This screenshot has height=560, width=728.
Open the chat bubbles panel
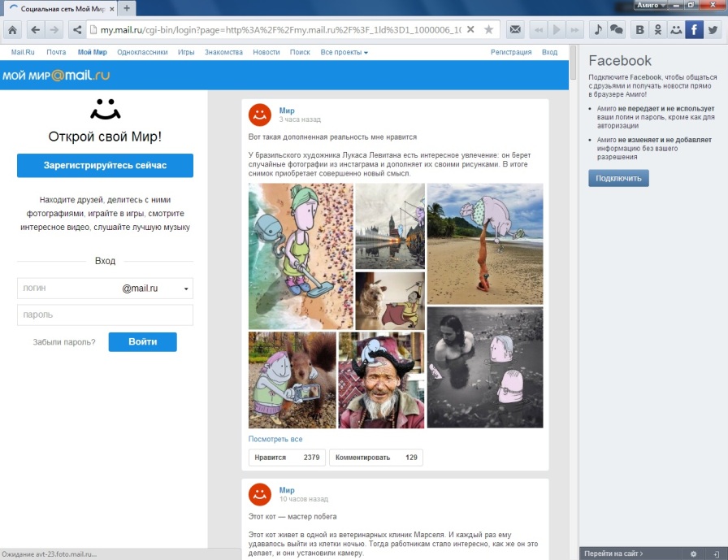617,30
